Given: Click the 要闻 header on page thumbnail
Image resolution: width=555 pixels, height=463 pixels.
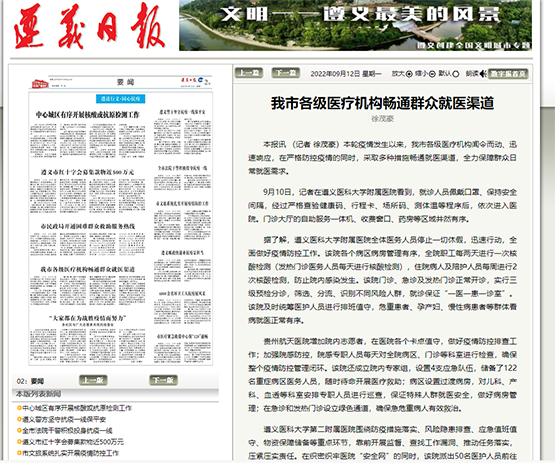Looking at the screenshot, I should 126,82.
